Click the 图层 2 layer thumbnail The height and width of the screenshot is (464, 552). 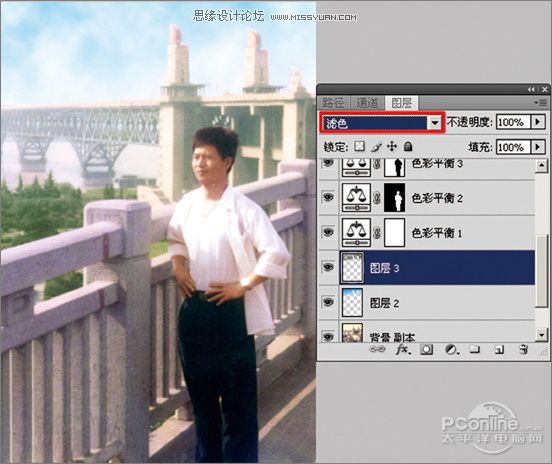click(x=352, y=302)
